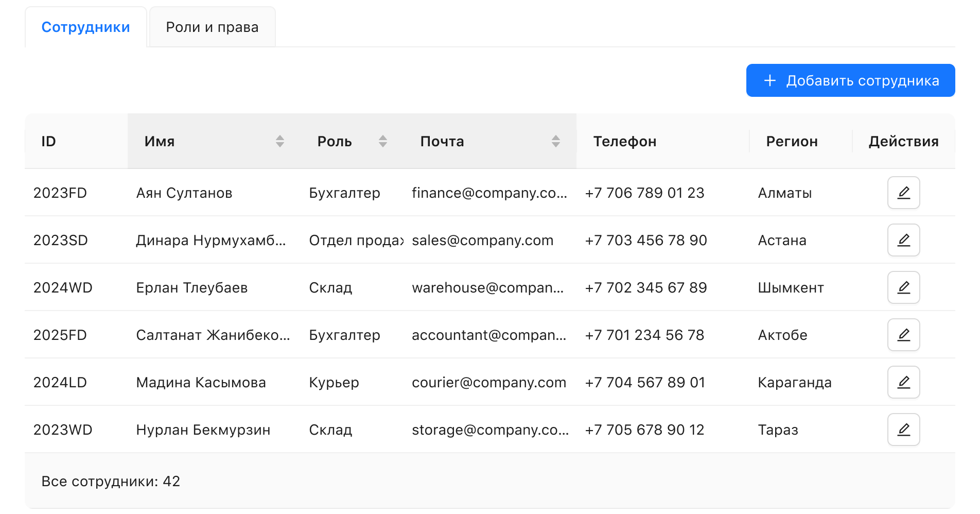Select the Шымкент region cell
The height and width of the screenshot is (514, 980).
pyautogui.click(x=791, y=288)
